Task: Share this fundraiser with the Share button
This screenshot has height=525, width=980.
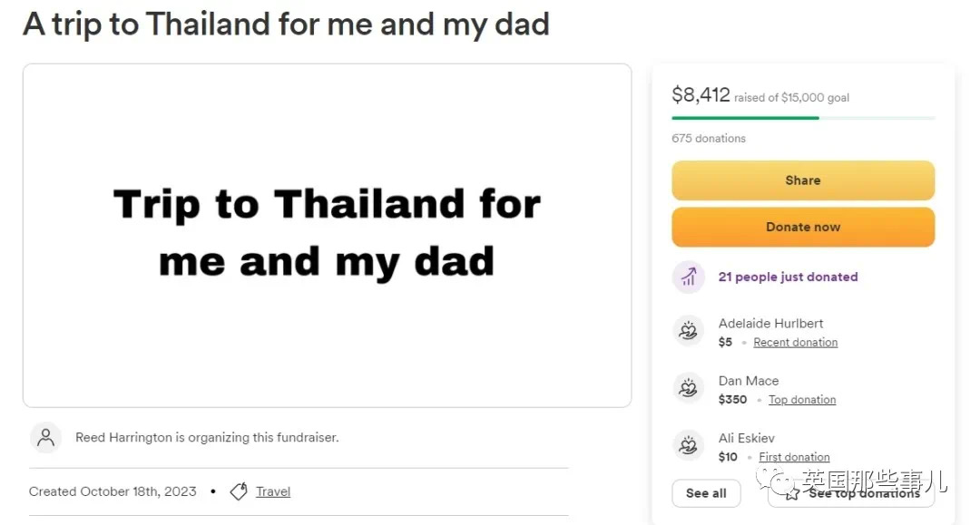Action: pyautogui.click(x=803, y=180)
